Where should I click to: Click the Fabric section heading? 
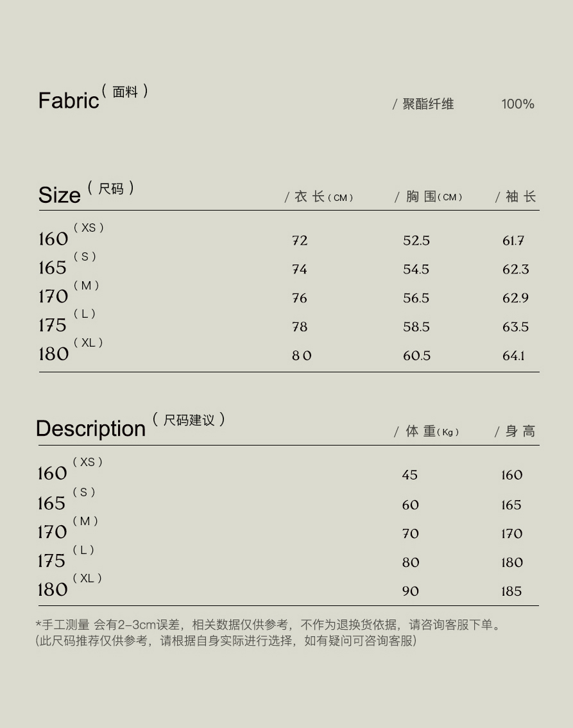click(x=69, y=101)
